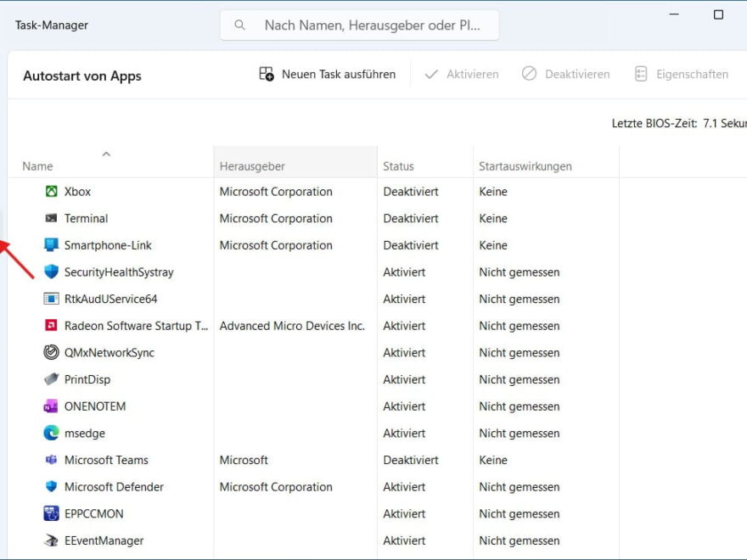Sort the list by Status column
The height and width of the screenshot is (560, 747).
point(407,165)
